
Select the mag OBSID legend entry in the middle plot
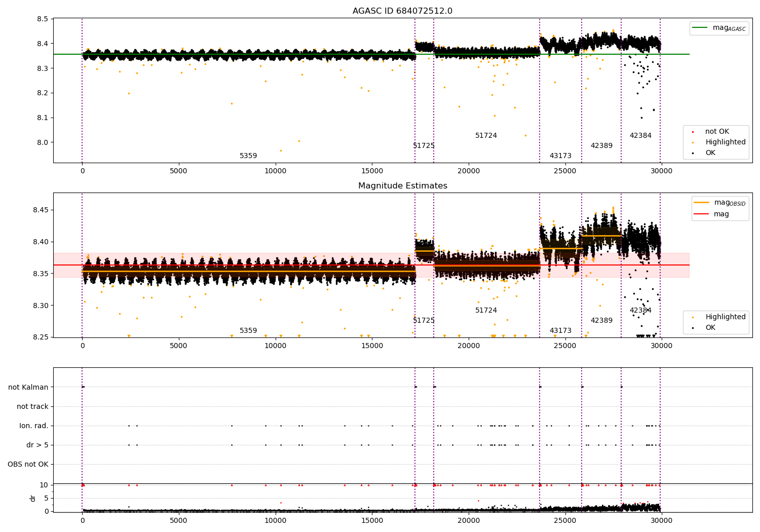pos(719,203)
